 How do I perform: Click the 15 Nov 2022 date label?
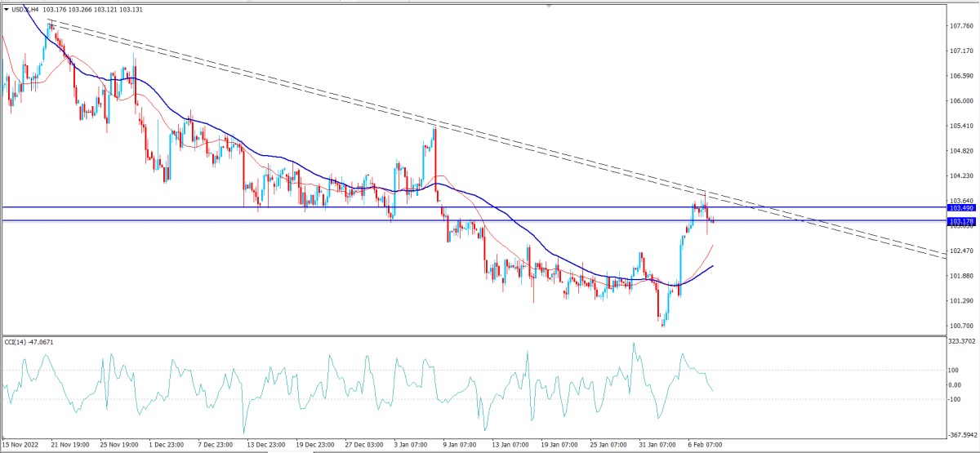pyautogui.click(x=20, y=445)
